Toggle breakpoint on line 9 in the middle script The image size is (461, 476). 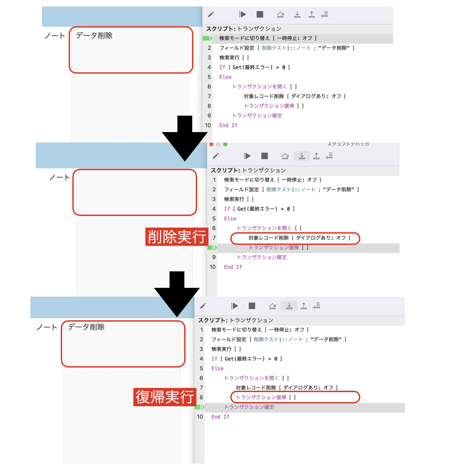click(214, 257)
